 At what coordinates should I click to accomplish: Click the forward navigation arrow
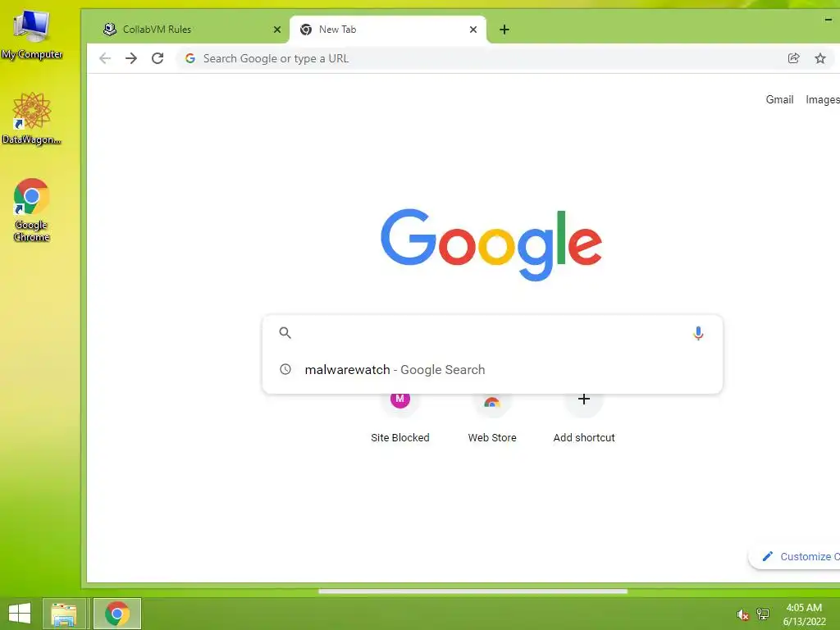pos(131,58)
